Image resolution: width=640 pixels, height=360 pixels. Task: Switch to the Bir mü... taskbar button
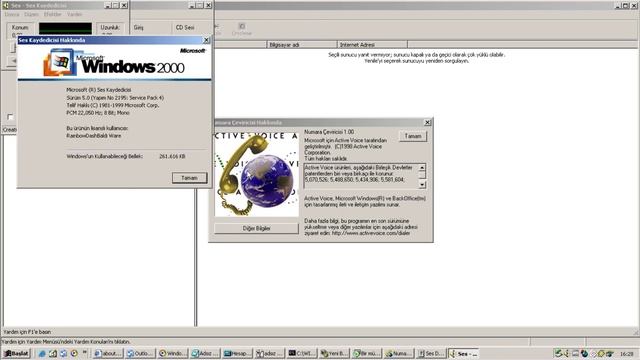coord(366,353)
